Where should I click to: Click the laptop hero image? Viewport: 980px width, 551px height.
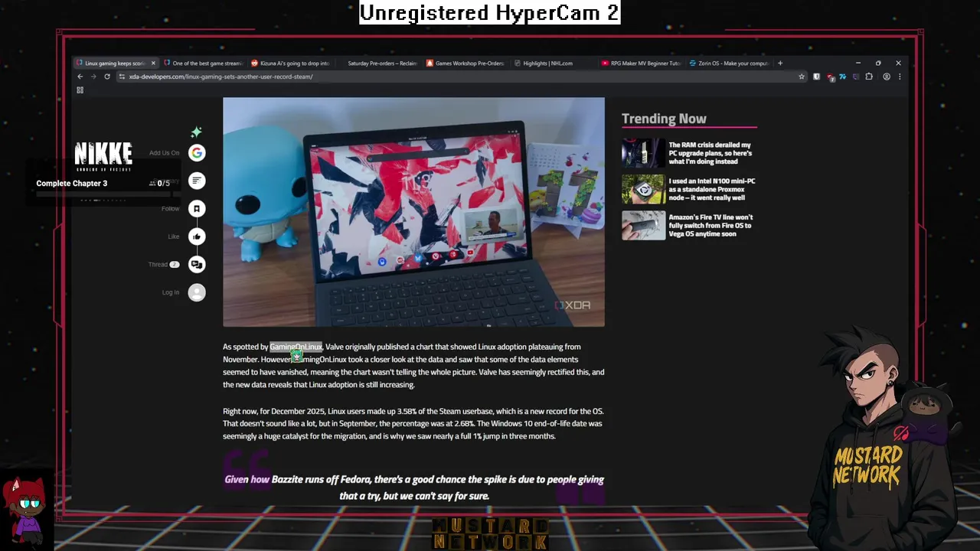413,212
